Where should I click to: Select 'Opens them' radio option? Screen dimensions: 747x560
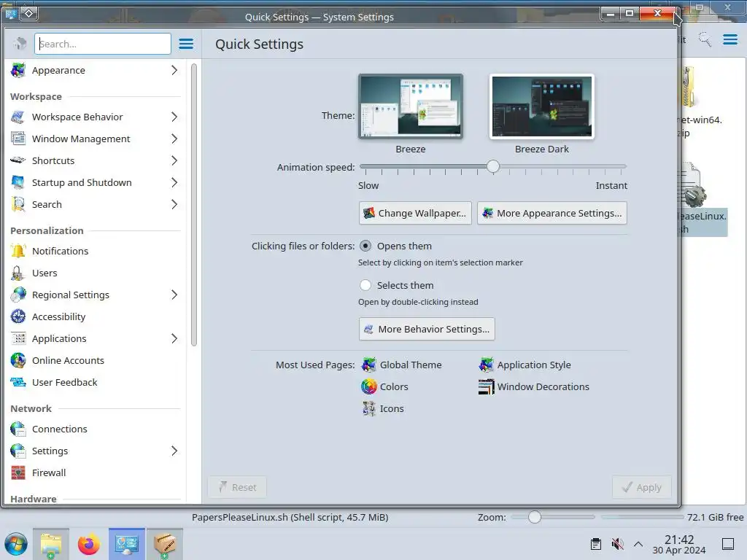coord(365,246)
